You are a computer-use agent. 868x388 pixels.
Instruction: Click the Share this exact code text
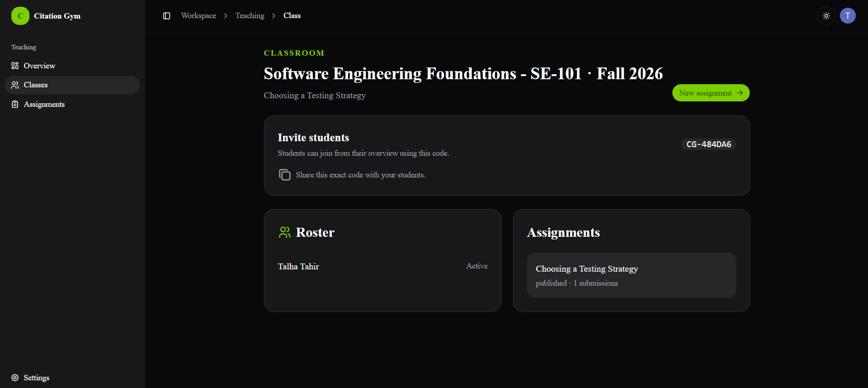click(x=360, y=175)
